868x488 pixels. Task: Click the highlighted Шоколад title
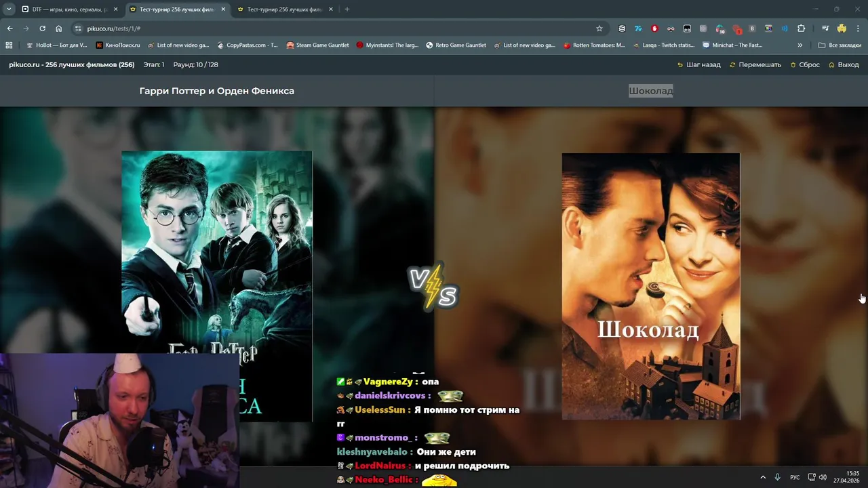tap(651, 91)
